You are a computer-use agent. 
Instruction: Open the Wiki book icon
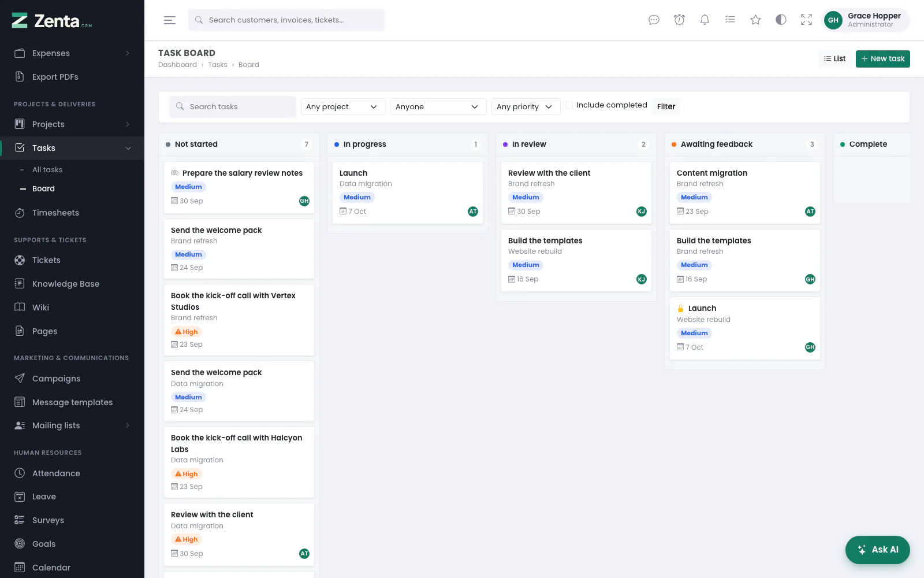20,307
